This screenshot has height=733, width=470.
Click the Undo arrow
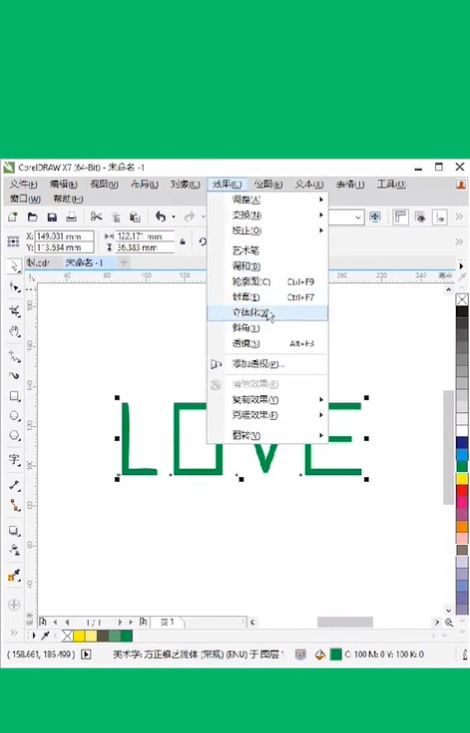pyautogui.click(x=160, y=216)
